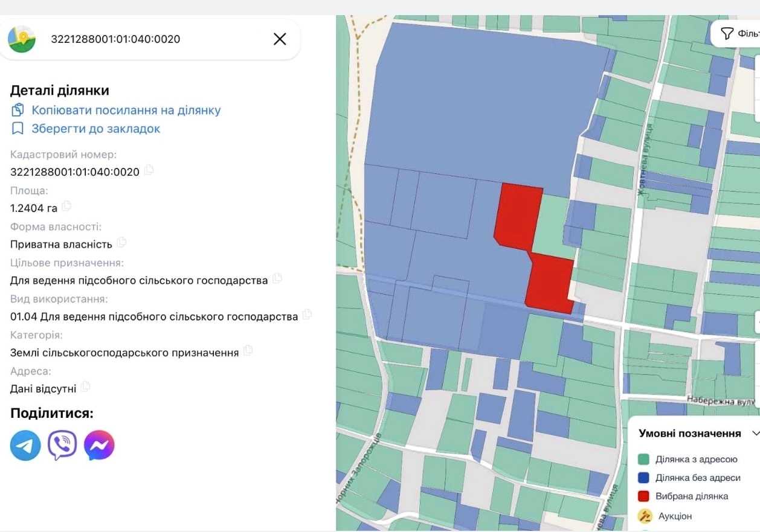Share the parcel via Viber
The width and height of the screenshot is (760, 532).
click(x=62, y=446)
